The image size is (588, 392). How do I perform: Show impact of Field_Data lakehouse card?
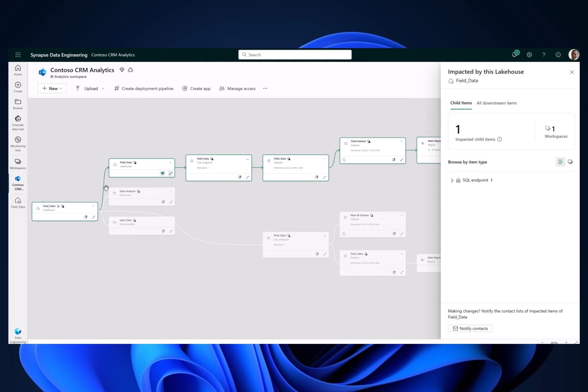coord(163,173)
